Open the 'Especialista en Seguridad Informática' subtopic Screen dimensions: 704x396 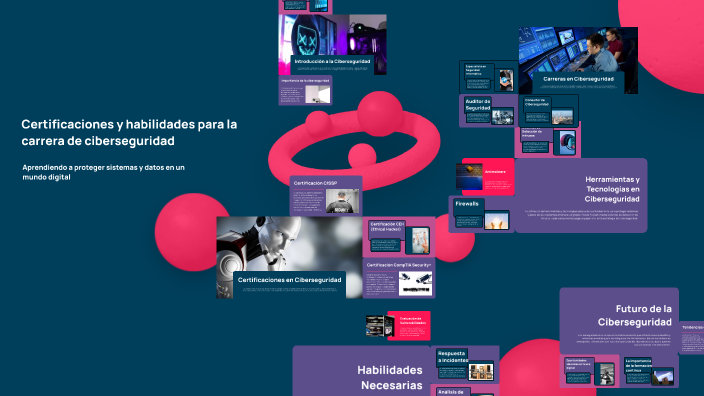pos(488,78)
